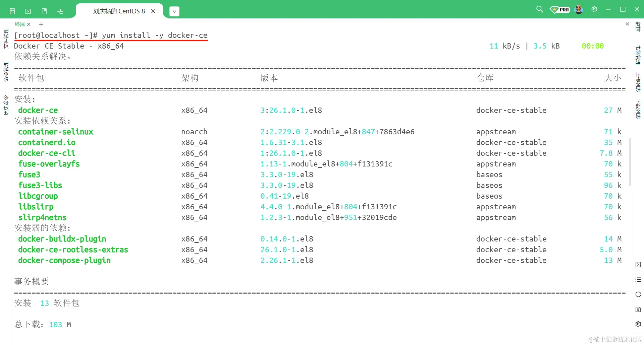The width and height of the screenshot is (644, 345).
Task: Switch to the 刘庆杨的 CentOS 8 session tab
Action: [x=119, y=11]
